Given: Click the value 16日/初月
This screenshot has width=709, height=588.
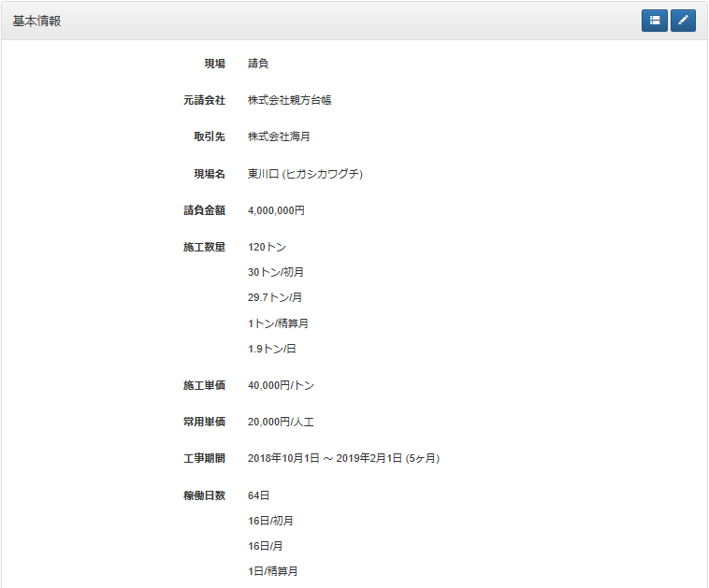Looking at the screenshot, I should [270, 521].
